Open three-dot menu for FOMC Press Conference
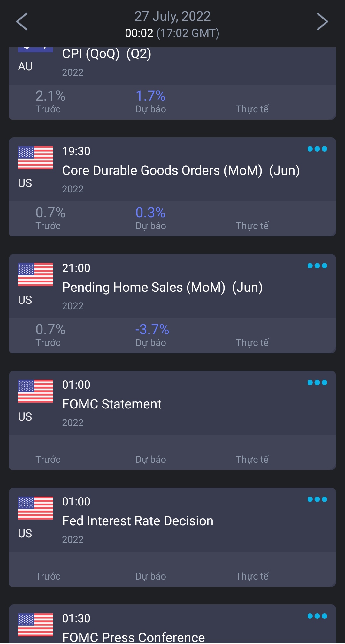This screenshot has height=644, width=345. click(317, 616)
